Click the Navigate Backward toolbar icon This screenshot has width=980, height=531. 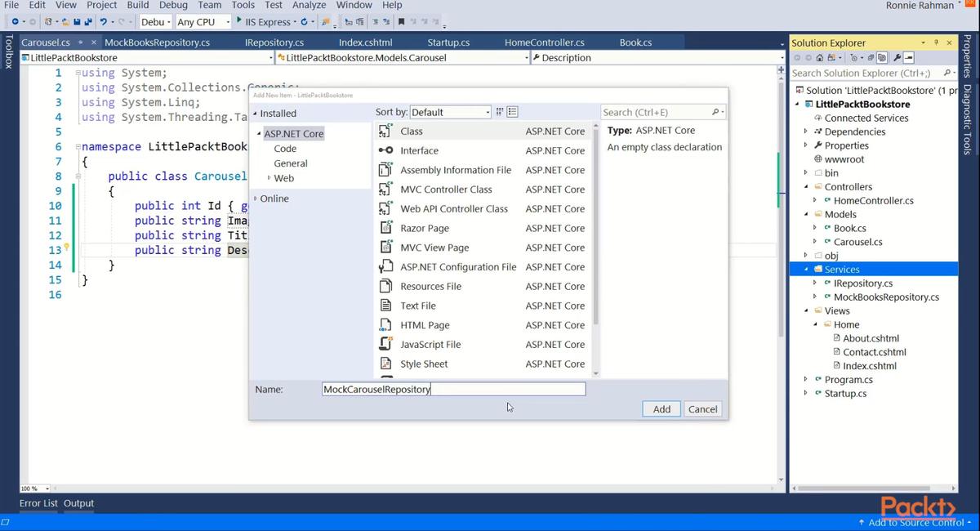(x=16, y=22)
